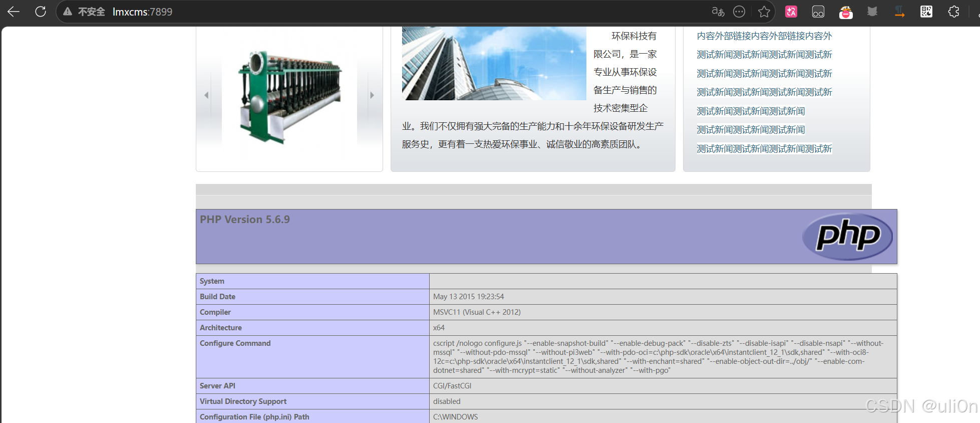Screen dimensions: 980x423
Task: Open the gray cat extension icon
Action: [872, 12]
